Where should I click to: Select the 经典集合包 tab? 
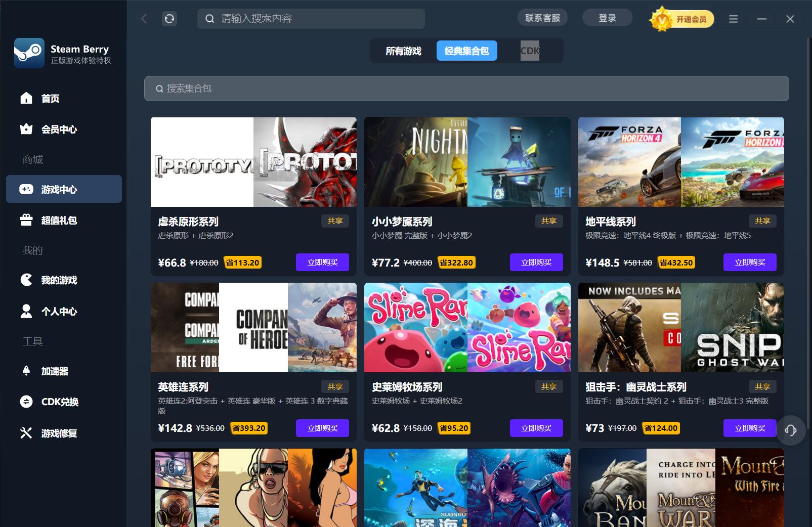[x=466, y=51]
